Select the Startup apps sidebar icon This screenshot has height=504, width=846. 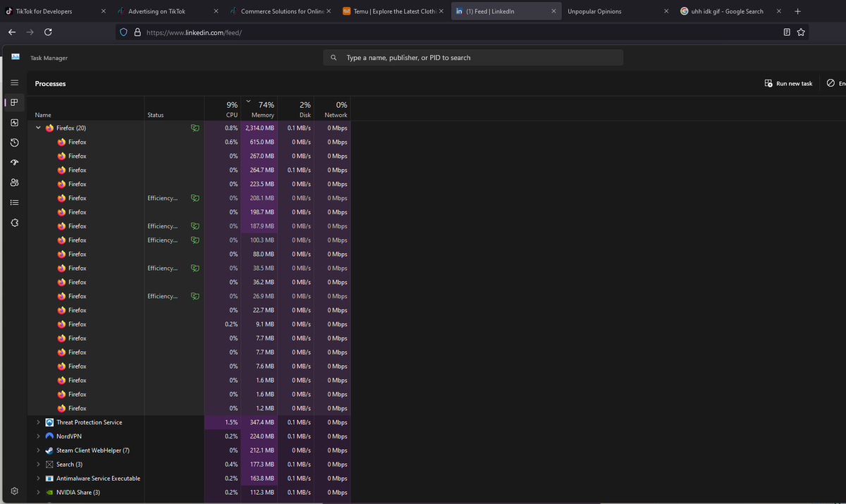click(14, 162)
